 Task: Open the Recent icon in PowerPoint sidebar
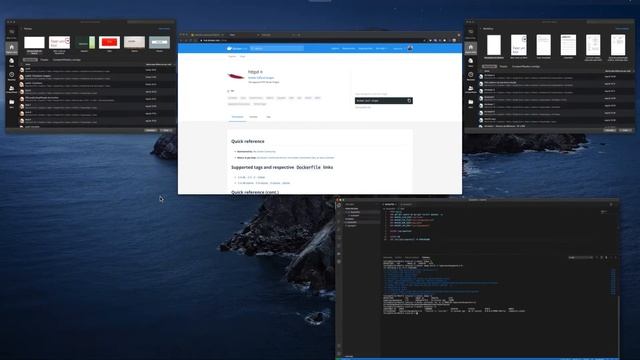(x=11, y=76)
